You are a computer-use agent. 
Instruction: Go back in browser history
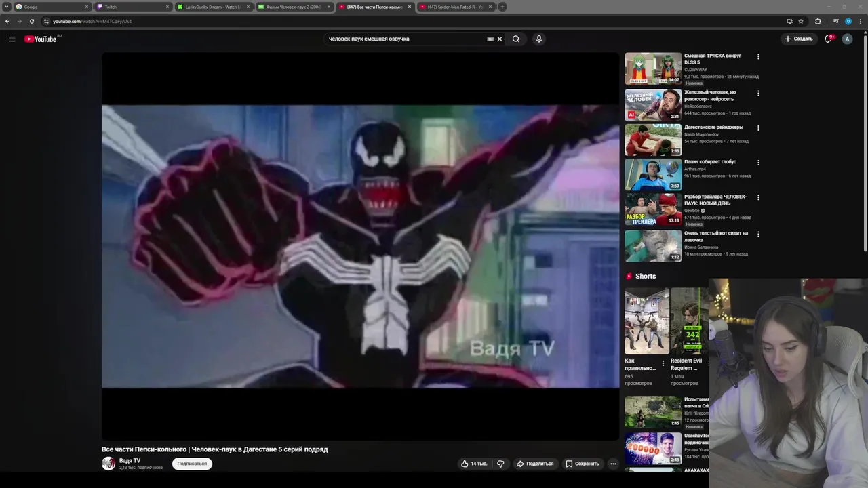tap(7, 21)
